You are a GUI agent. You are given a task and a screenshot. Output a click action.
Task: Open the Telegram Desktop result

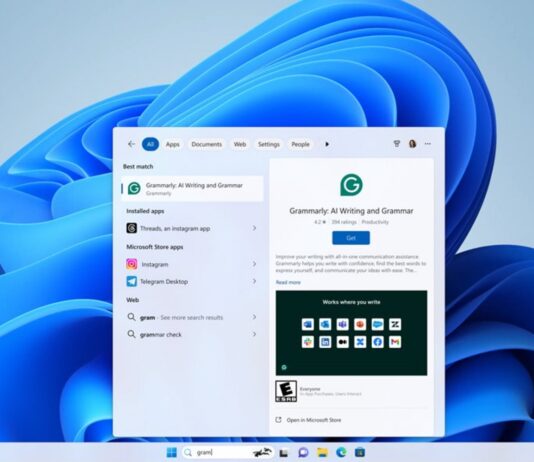coord(192,282)
